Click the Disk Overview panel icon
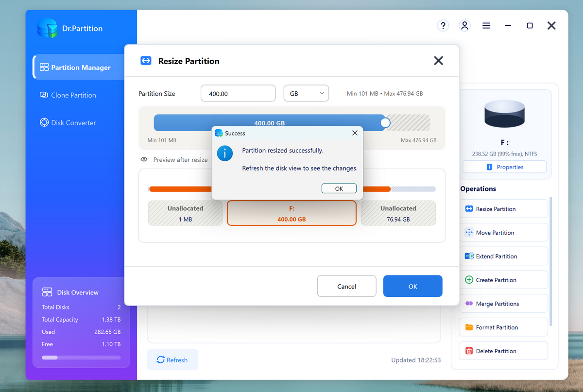The image size is (583, 392). [47, 292]
